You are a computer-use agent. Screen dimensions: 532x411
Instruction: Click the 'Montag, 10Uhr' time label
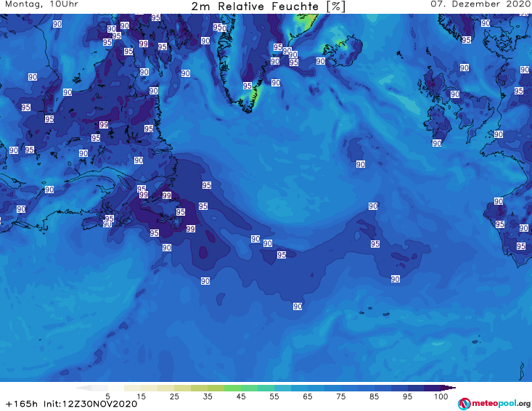click(41, 4)
